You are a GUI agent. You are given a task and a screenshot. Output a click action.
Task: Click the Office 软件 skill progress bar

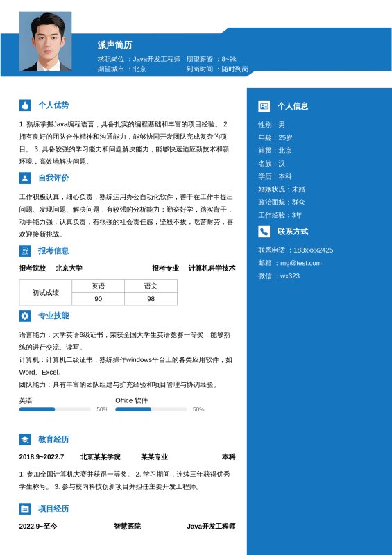point(151,409)
